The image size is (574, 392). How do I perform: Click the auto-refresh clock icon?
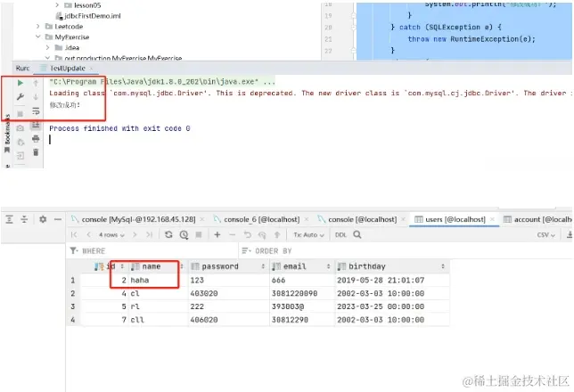[184, 234]
